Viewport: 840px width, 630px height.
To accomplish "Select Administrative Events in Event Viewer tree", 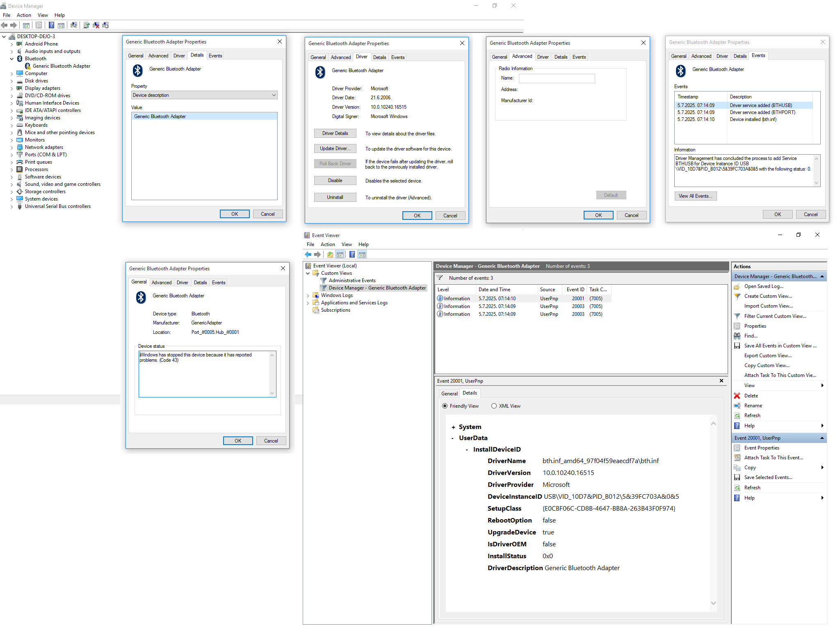I will [352, 281].
